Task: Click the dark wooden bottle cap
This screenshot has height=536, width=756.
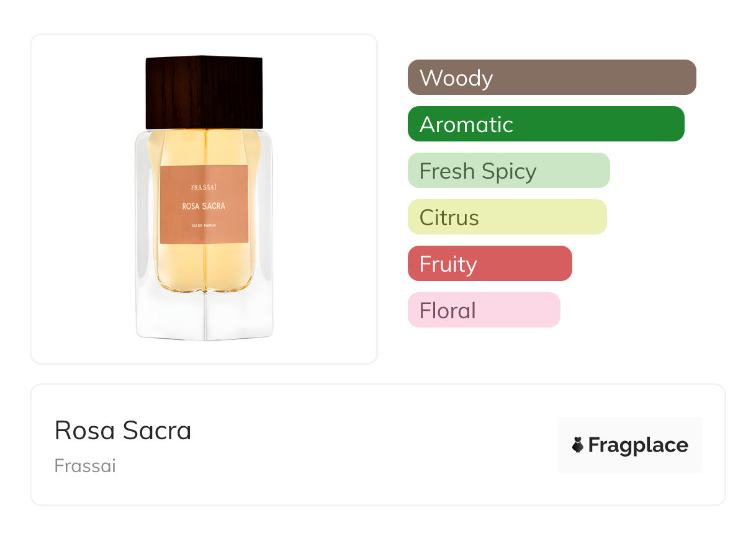Action: (204, 92)
